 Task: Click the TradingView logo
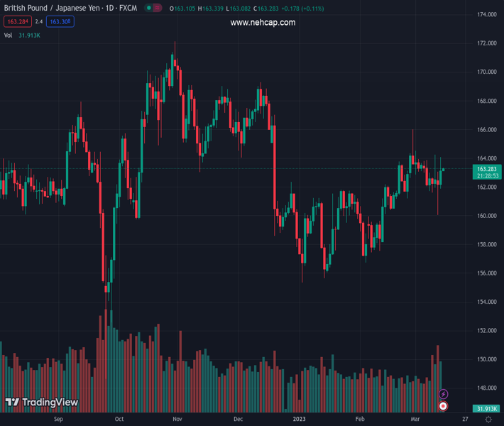pos(41,403)
